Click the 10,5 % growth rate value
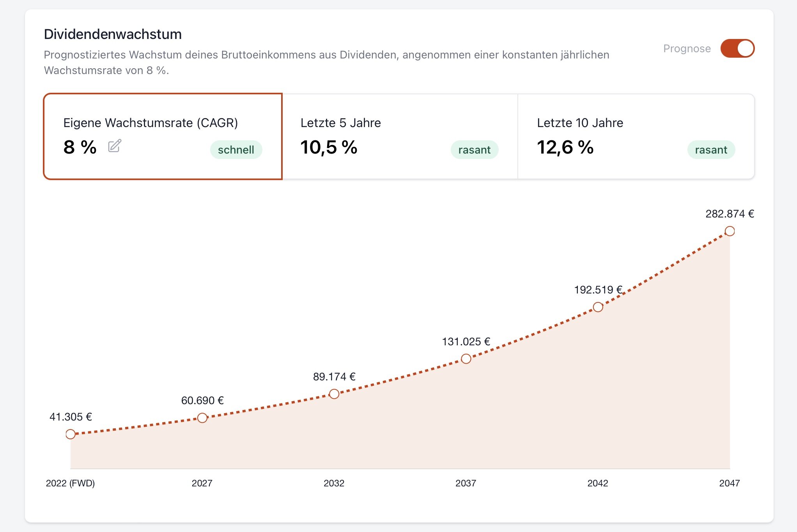 click(x=329, y=147)
